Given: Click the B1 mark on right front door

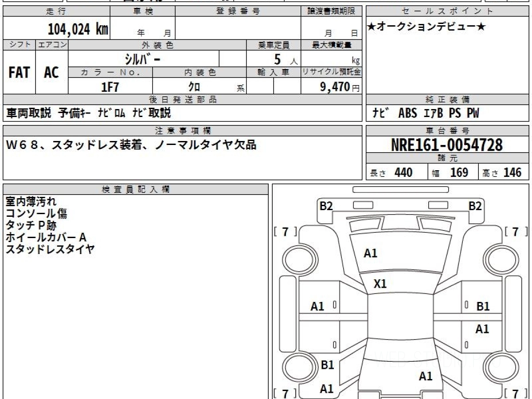Looking at the screenshot, I should (x=483, y=306).
